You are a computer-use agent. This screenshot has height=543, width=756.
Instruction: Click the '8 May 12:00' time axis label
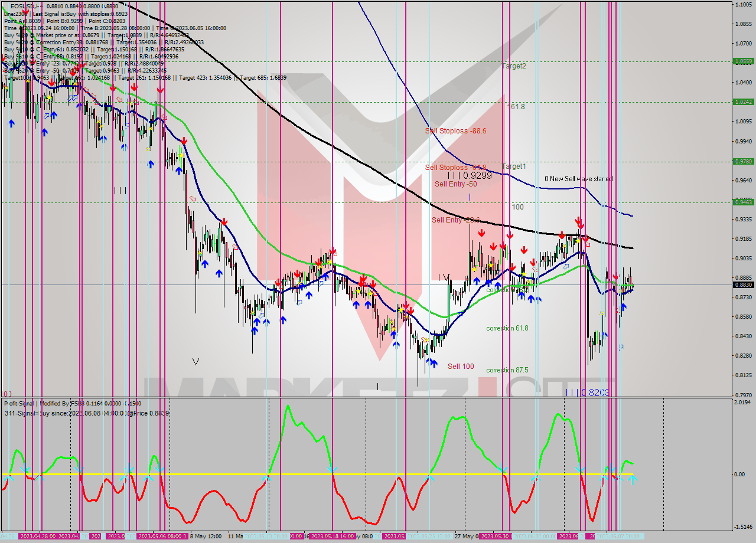coord(206,537)
